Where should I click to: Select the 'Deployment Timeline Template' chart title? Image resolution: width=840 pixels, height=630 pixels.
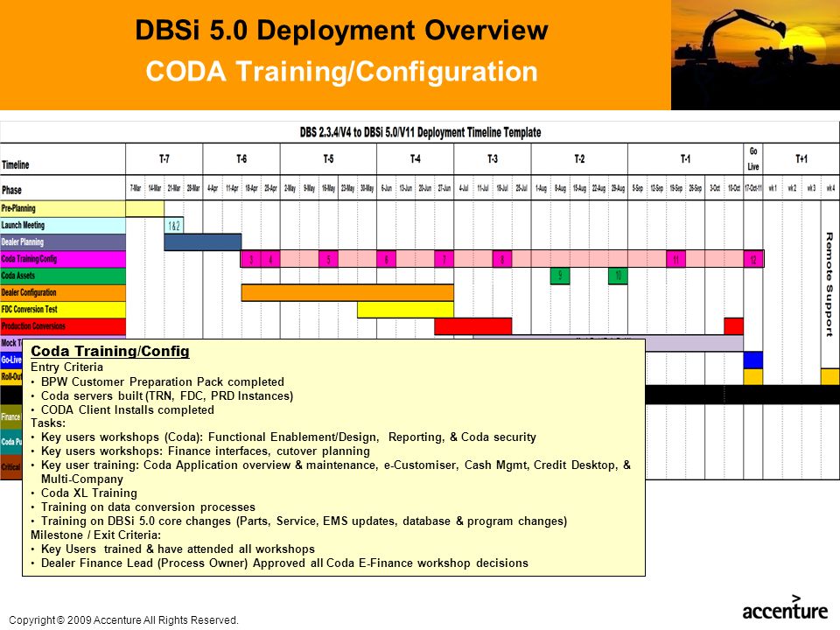click(x=420, y=132)
